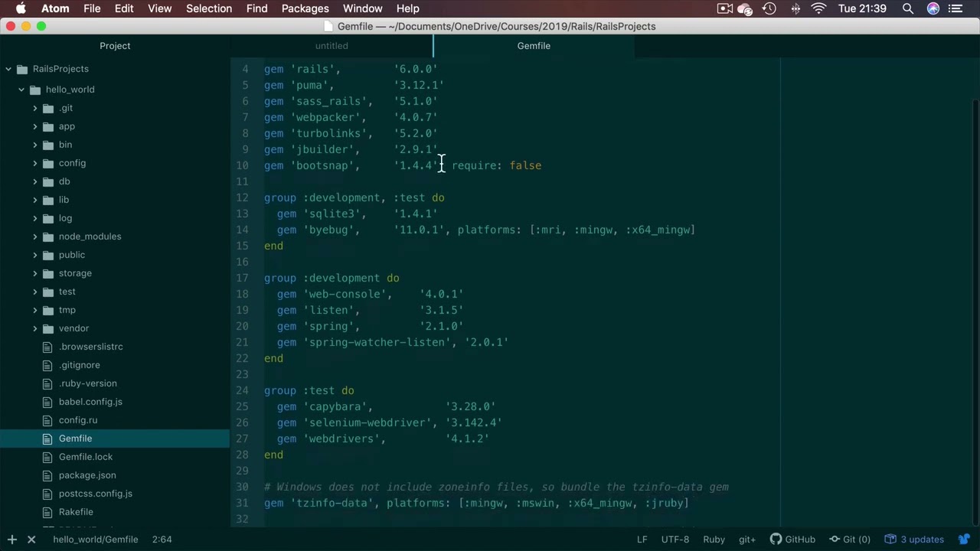Select the Project panel tab
980x551 pixels.
115,46
